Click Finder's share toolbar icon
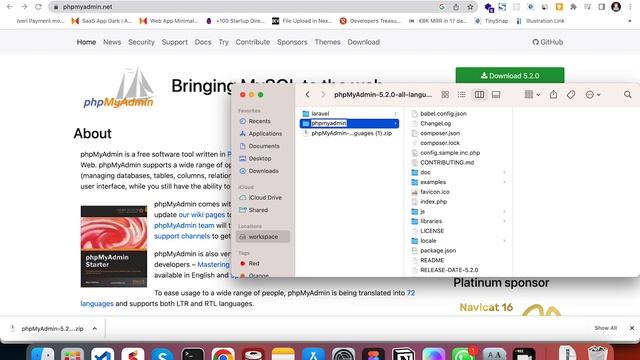This screenshot has height=360, width=640. pos(553,95)
